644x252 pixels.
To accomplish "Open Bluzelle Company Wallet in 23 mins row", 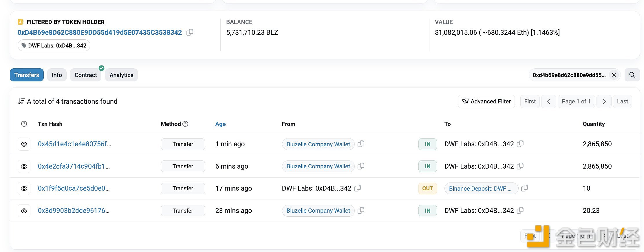I will tap(318, 211).
